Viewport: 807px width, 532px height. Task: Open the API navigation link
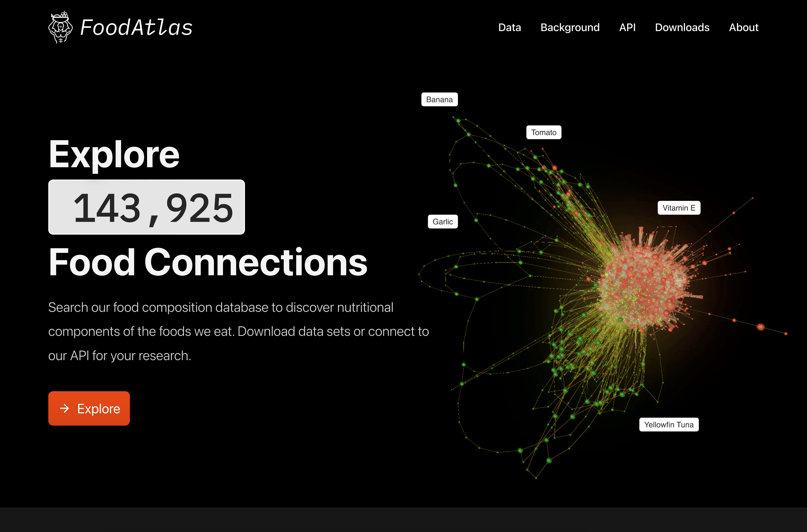627,28
